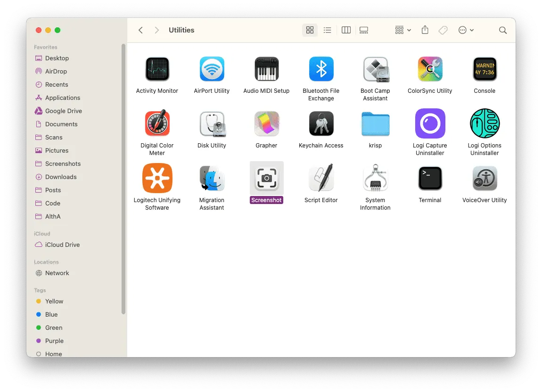This screenshot has height=392, width=542.
Task: Switch to gallery view
Action: point(363,30)
